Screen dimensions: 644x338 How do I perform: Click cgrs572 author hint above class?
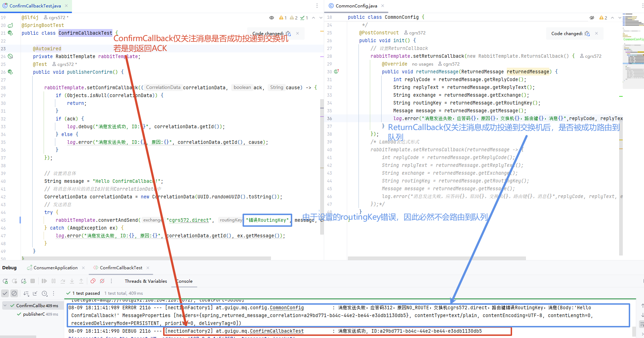(x=56, y=17)
